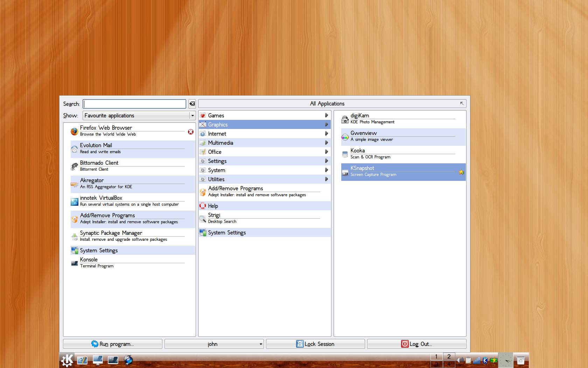Select 'Read and write emails' description text
The height and width of the screenshot is (368, 588).
click(x=100, y=152)
